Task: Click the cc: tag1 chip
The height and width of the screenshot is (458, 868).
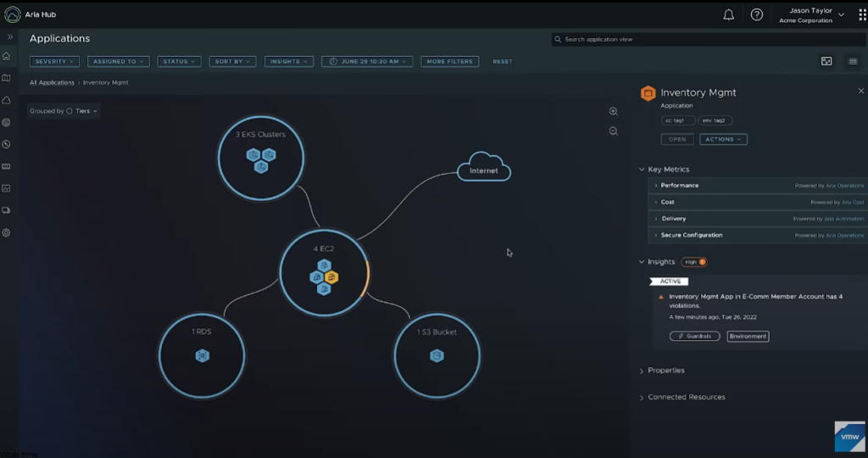Action: point(677,120)
